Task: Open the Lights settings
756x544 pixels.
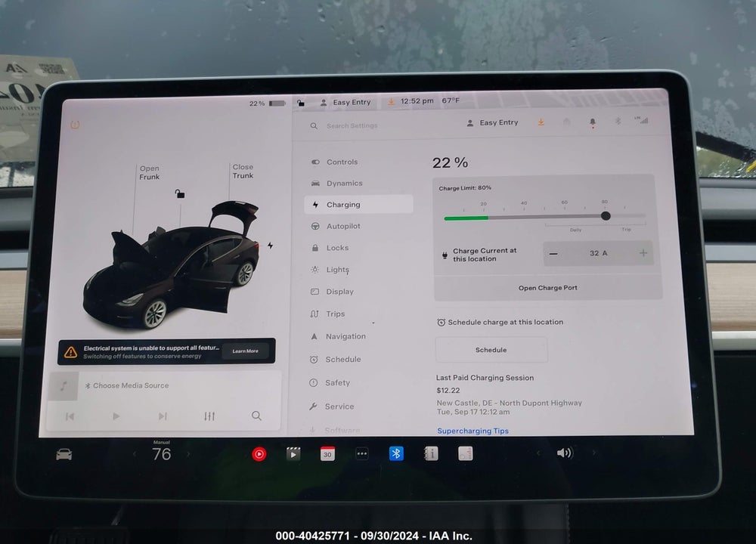Action: tap(337, 269)
